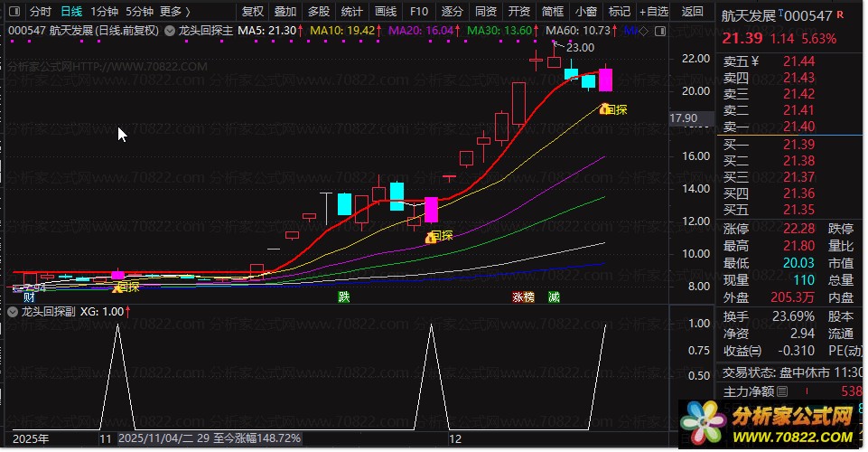
Task: Open the 龙头回探副 sub-chart indicator dropdown
Action: (13, 312)
